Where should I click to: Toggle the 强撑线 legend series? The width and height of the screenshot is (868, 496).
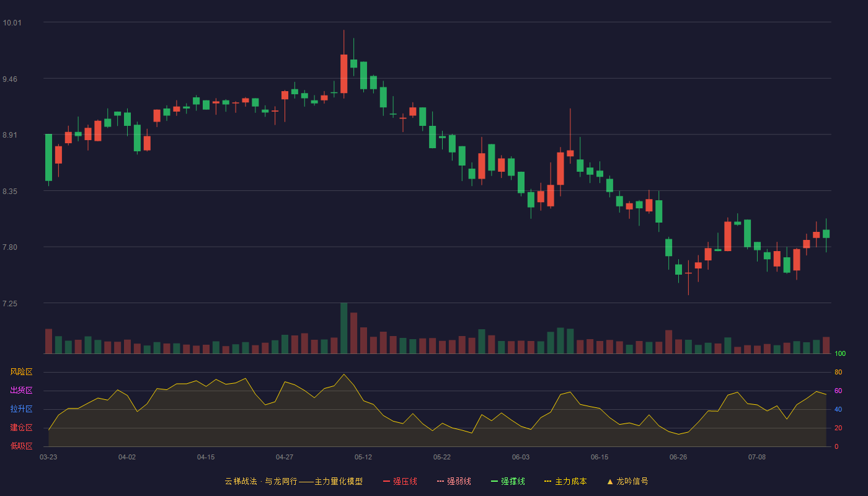[508, 481]
